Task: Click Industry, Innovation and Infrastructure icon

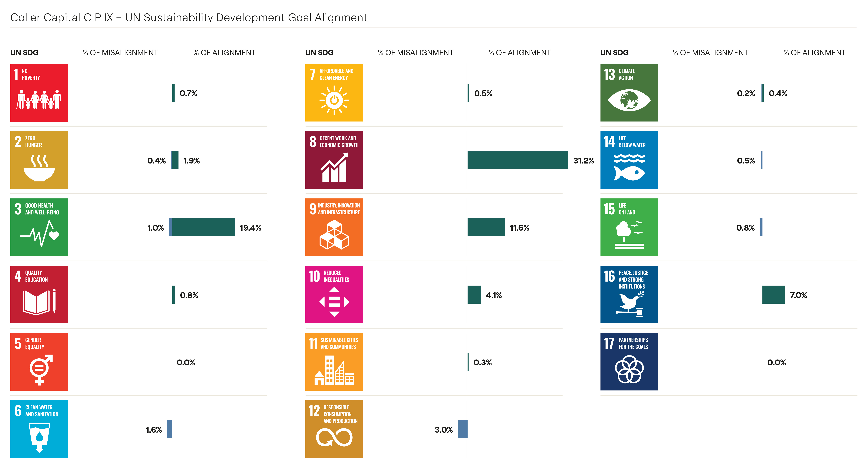Action: coord(334,227)
